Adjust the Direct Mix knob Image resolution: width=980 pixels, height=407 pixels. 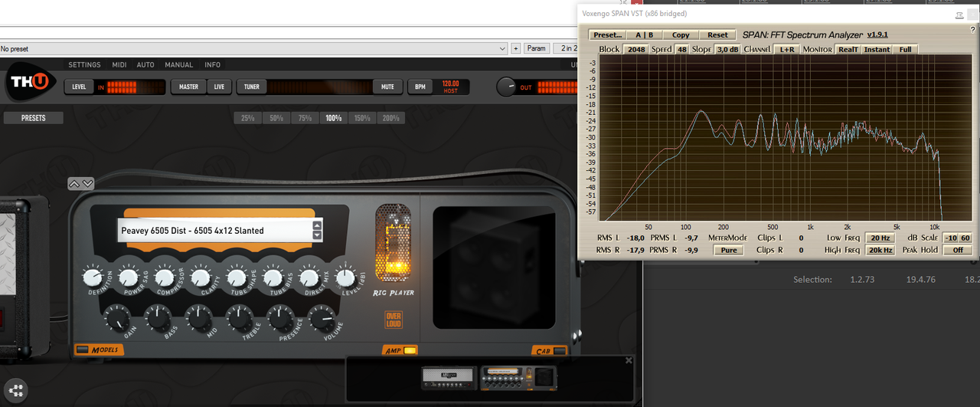309,277
